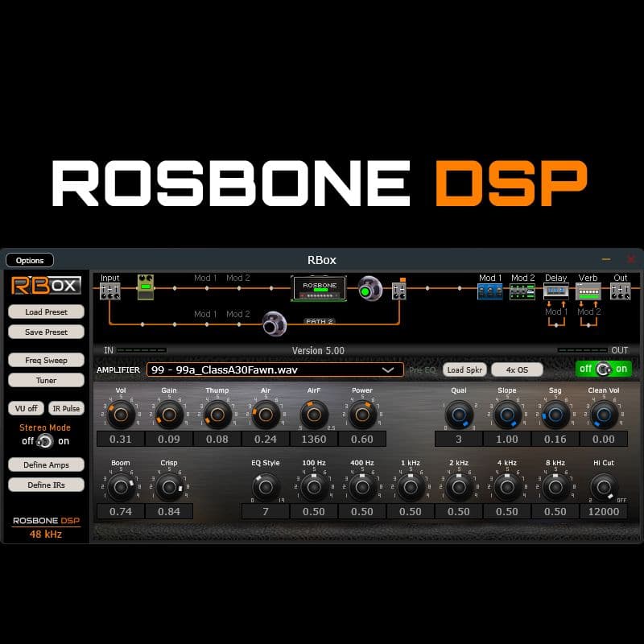644x644 pixels.
Task: Click the blue Slope knob
Action: [507, 415]
